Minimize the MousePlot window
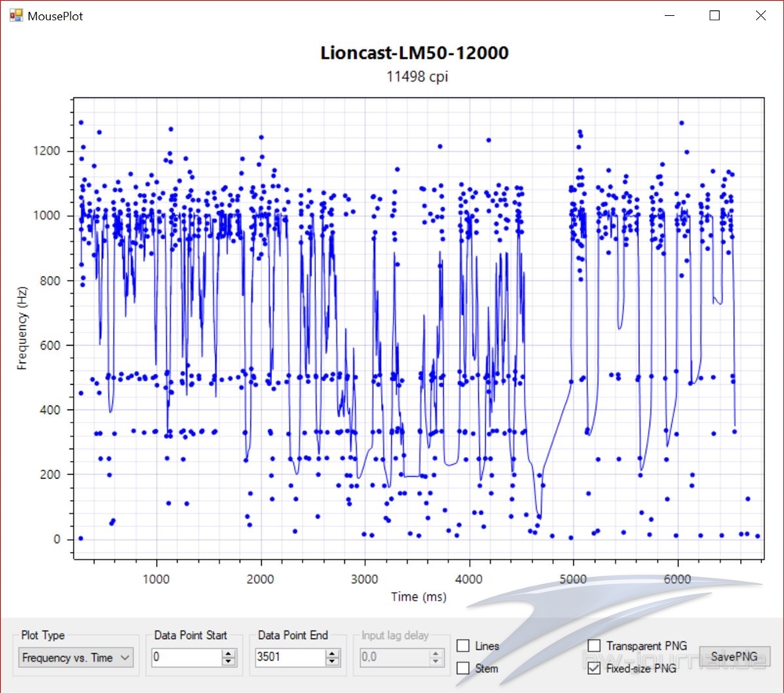Screen dimensions: 784x693 (x=670, y=16)
